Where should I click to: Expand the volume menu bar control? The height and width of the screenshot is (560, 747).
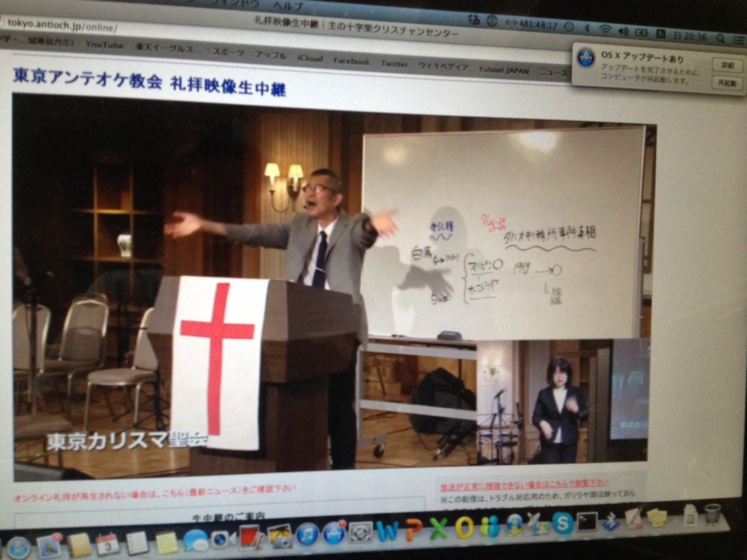[623, 31]
